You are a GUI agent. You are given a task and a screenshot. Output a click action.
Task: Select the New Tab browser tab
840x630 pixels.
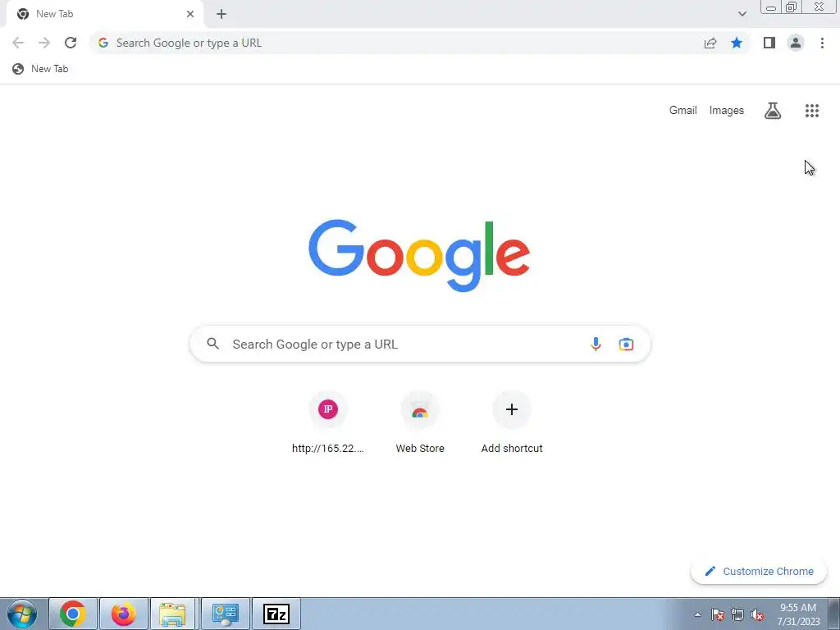tap(104, 14)
